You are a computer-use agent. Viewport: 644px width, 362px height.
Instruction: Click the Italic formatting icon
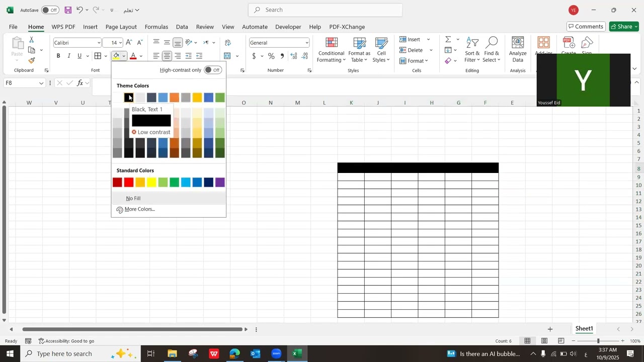point(69,56)
